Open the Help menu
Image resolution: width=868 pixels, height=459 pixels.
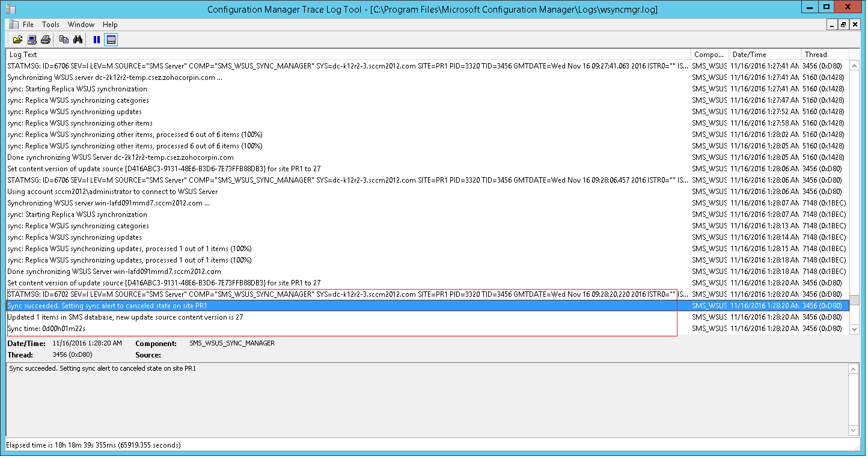(x=110, y=25)
